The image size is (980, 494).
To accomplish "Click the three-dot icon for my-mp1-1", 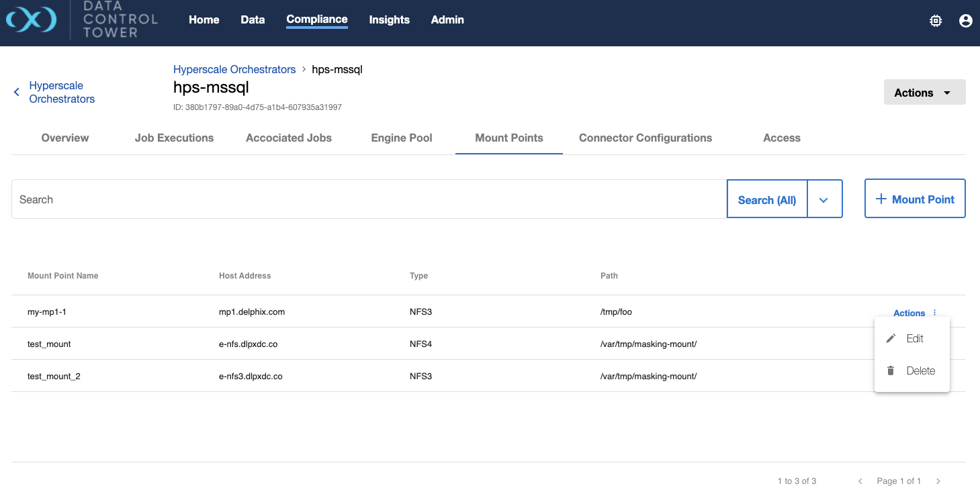I will [x=934, y=313].
